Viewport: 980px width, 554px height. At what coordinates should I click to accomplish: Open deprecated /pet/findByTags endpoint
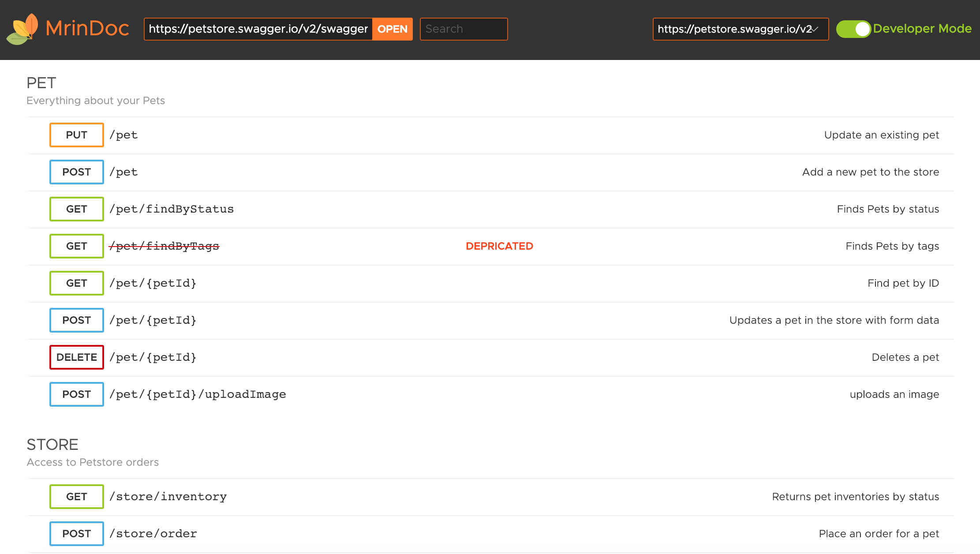coord(164,246)
